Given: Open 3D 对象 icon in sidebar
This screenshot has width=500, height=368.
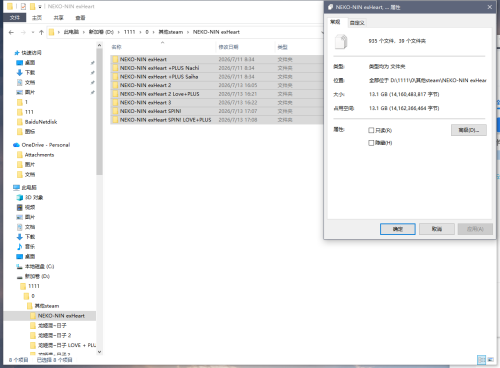Looking at the screenshot, I should [x=20, y=198].
